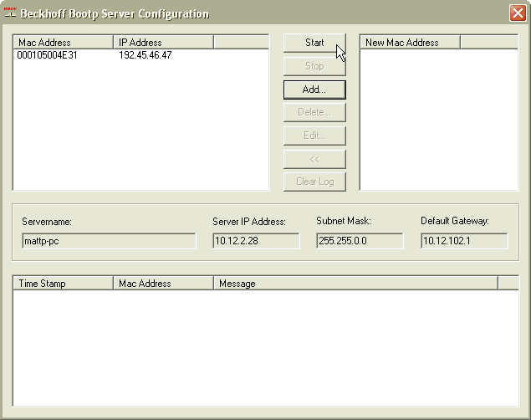Click the Server IP Address: label
Screen dimensions: 531x420
click(x=249, y=222)
